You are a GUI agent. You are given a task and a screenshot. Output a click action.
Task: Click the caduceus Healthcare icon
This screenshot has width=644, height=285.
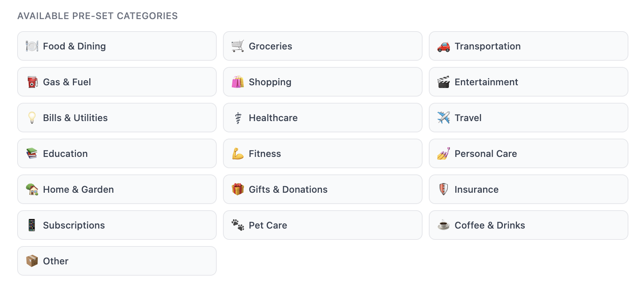click(x=238, y=118)
